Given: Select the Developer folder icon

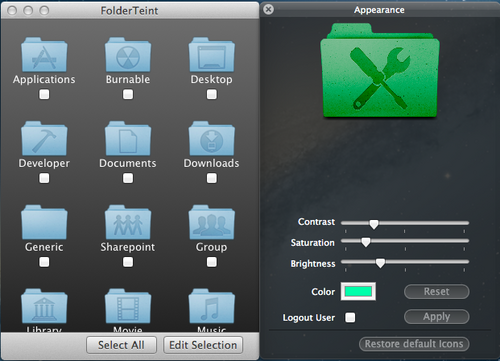Looking at the screenshot, I should click(x=44, y=138).
